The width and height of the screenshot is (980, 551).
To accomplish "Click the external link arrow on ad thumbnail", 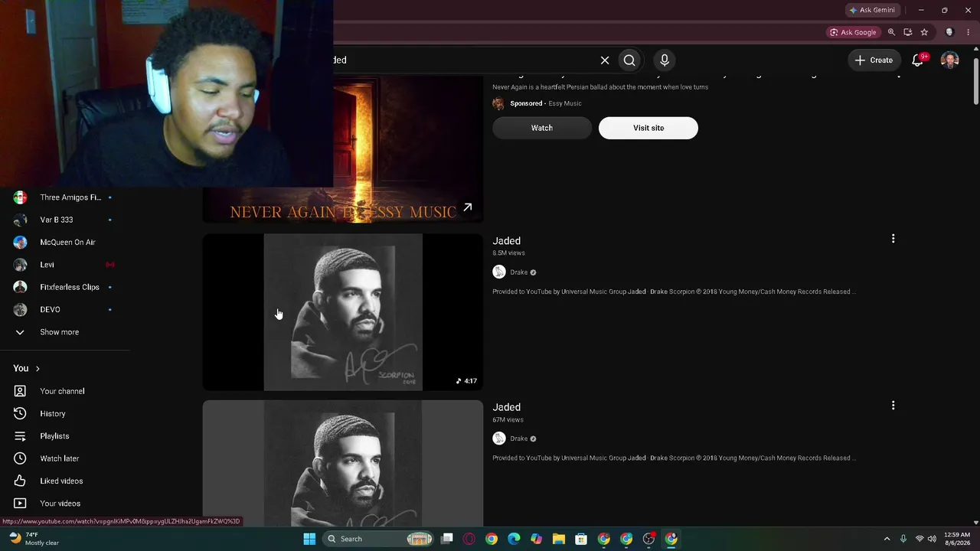I will (x=467, y=207).
